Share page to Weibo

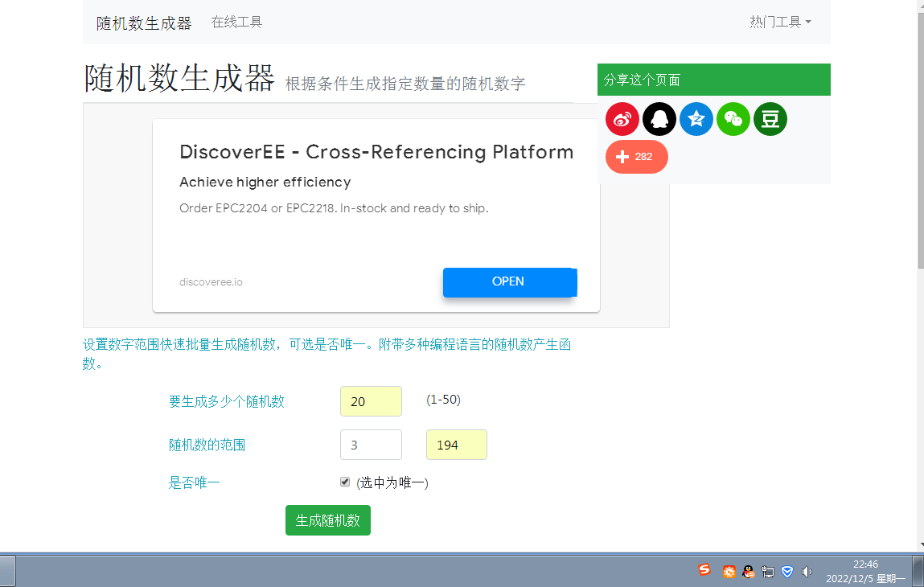point(622,119)
